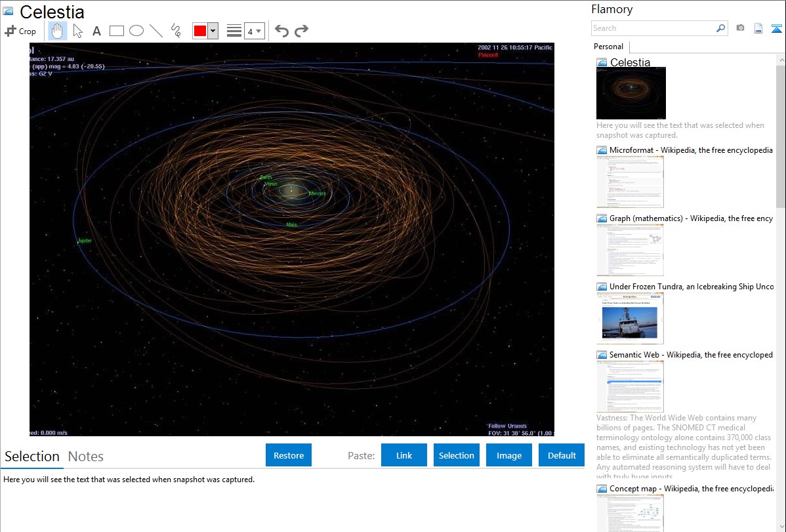Click the Mars label in the screenshot

(x=291, y=224)
